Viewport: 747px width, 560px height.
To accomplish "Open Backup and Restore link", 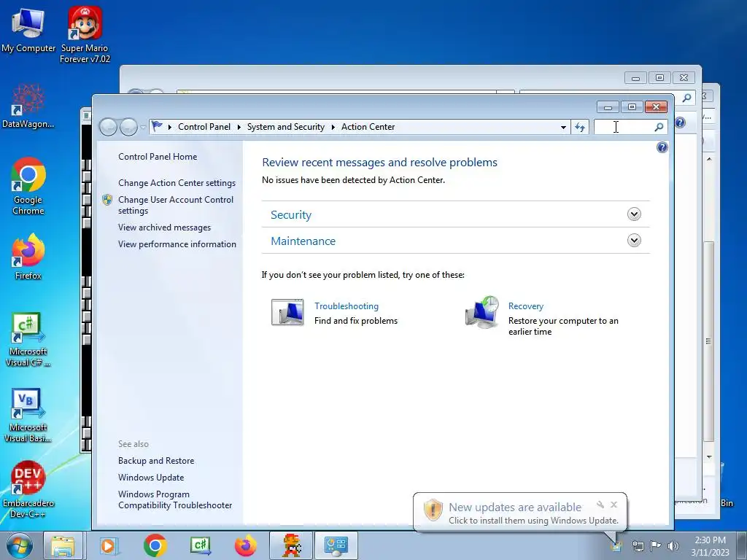I will [x=156, y=461].
